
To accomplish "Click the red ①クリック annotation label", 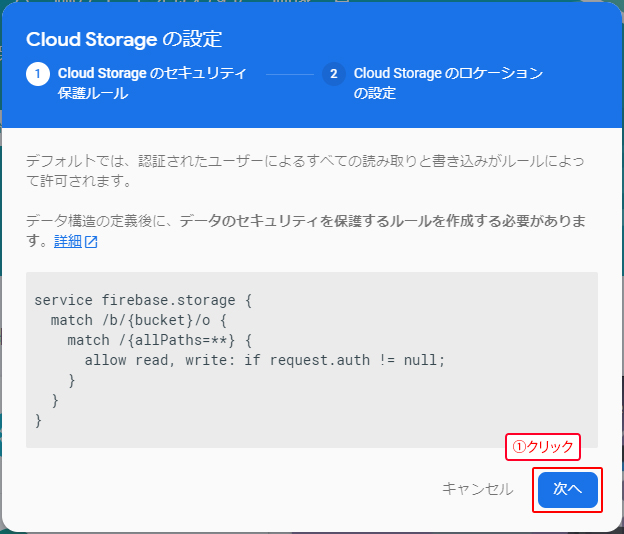I will coord(543,448).
